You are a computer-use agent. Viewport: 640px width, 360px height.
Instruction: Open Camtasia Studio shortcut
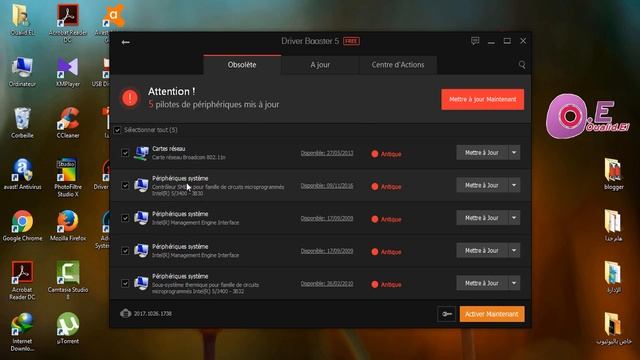(68, 281)
